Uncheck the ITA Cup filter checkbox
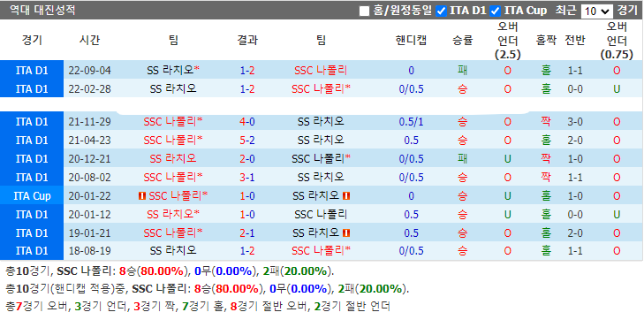Image resolution: width=644 pixels, height=320 pixels. 496,11
